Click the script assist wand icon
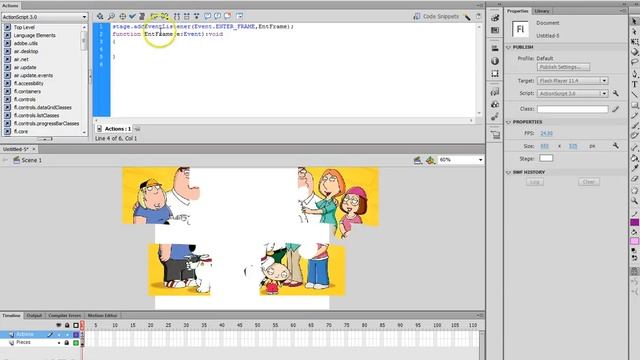Viewport: 640px width, 360px height. point(467,16)
